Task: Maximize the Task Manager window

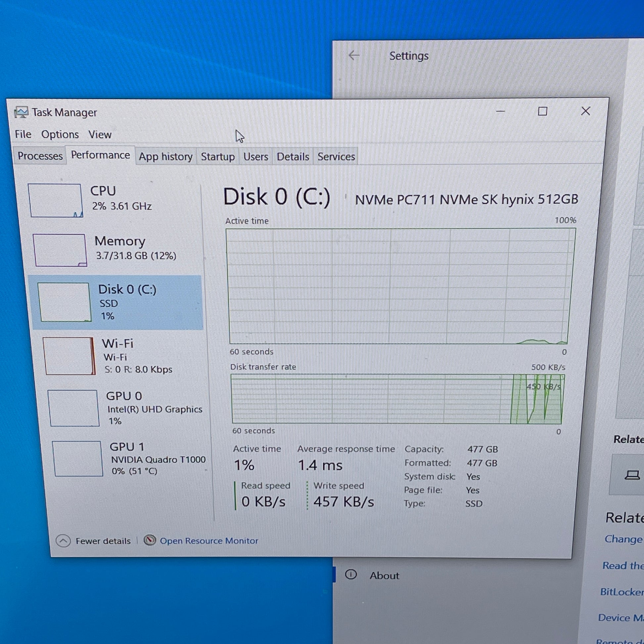Action: pyautogui.click(x=542, y=111)
